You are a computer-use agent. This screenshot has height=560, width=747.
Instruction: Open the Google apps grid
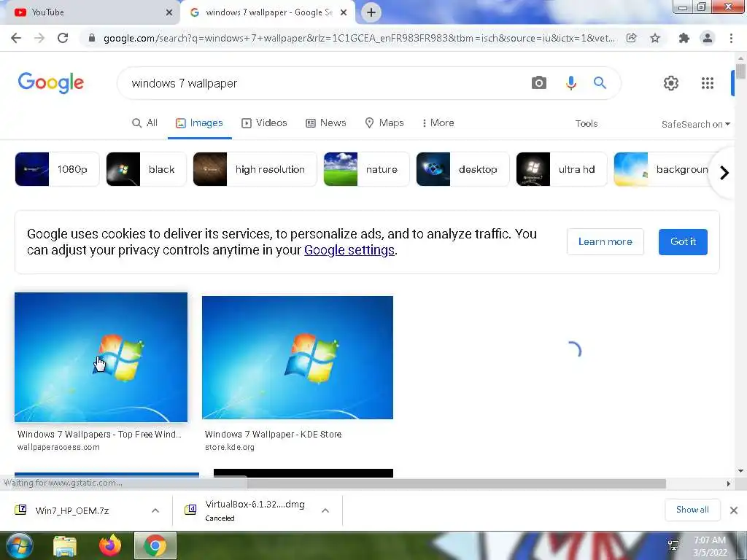[708, 83]
